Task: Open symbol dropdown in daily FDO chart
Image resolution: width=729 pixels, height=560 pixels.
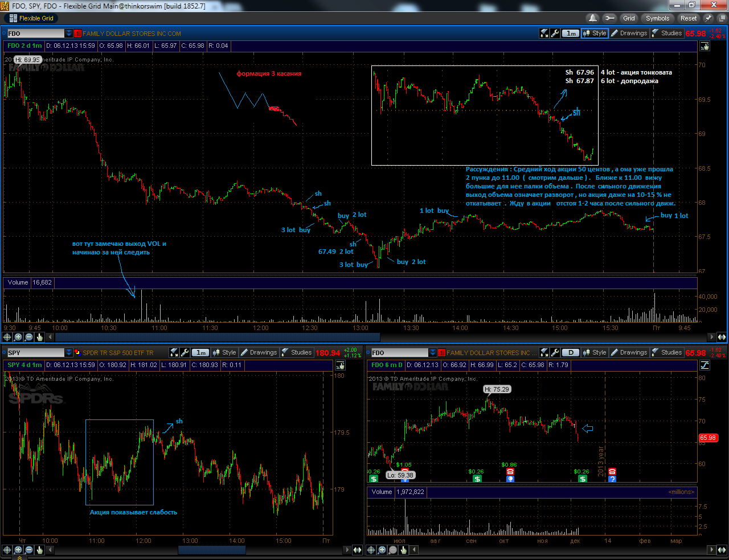Action: 433,353
